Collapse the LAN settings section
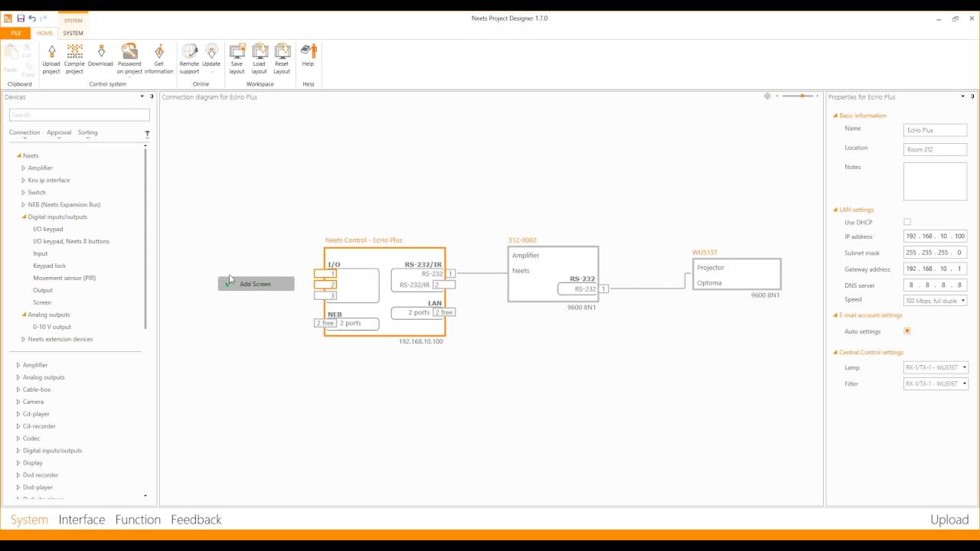Screen dimensions: 980x551 (835, 210)
